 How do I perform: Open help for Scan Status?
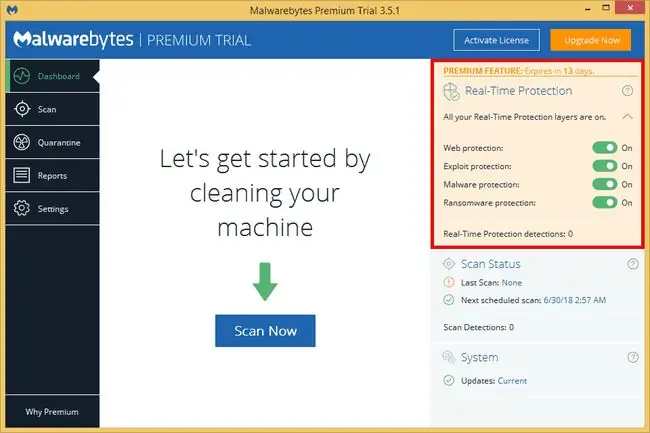(633, 264)
